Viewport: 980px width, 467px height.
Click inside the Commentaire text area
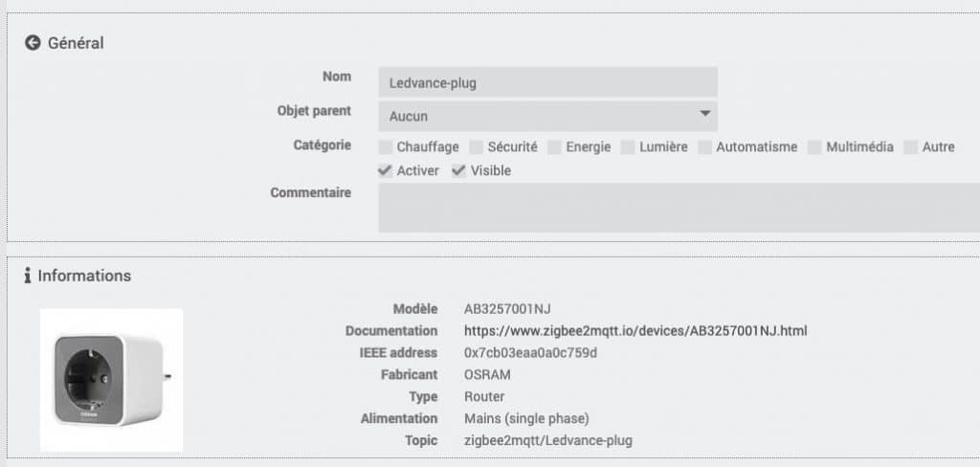(x=679, y=208)
